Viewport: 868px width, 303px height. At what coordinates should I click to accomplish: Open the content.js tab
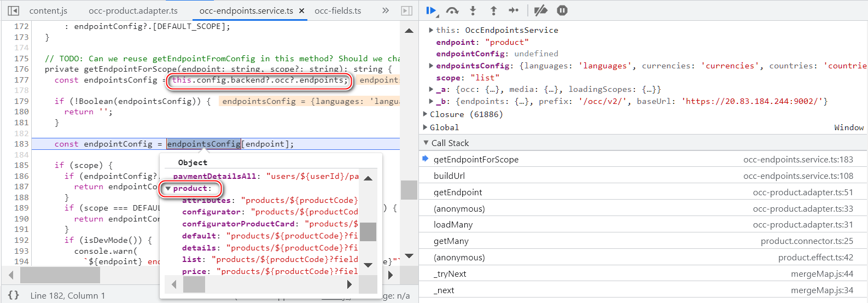pos(48,11)
